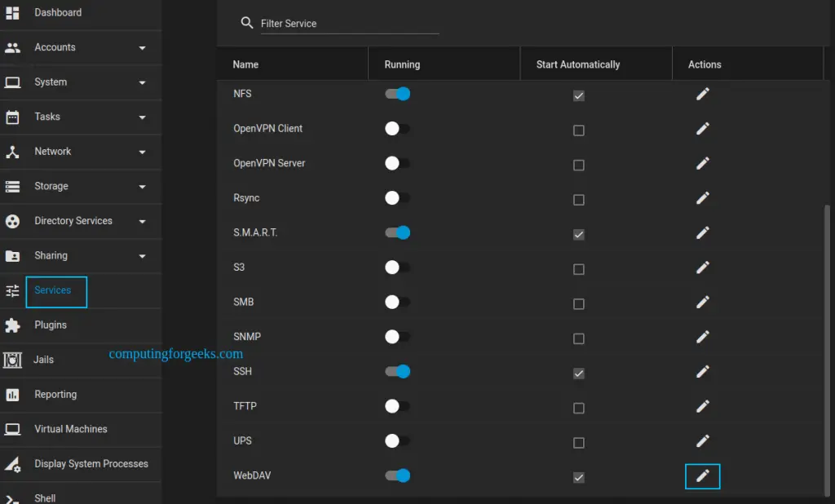Check TFTP Start Automatically checkbox

[x=578, y=408]
